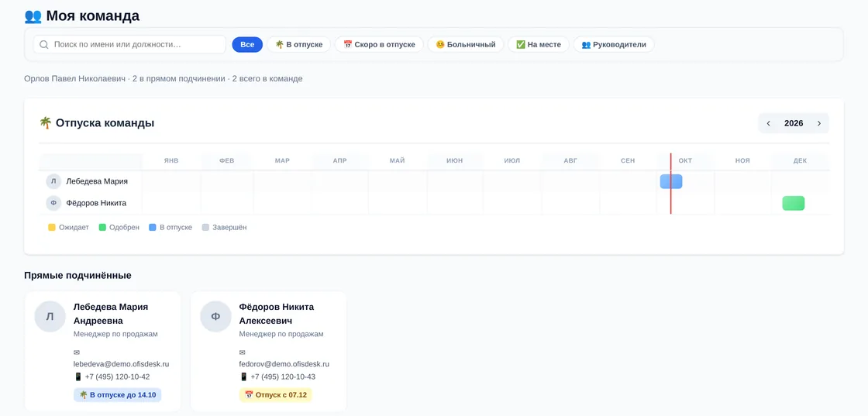
Task: Click the 2026 year label
Action: tap(794, 123)
